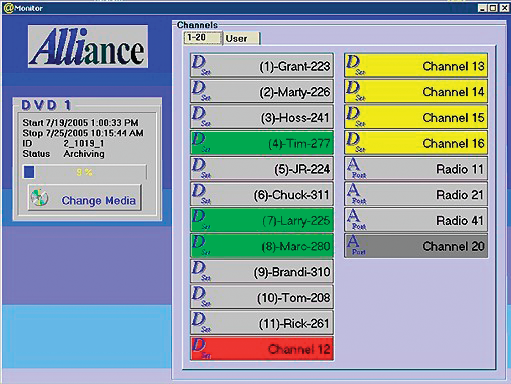Viewport: 511px width, 384px height.
Task: Click the disc icon beside Change Media
Action: coord(39,197)
